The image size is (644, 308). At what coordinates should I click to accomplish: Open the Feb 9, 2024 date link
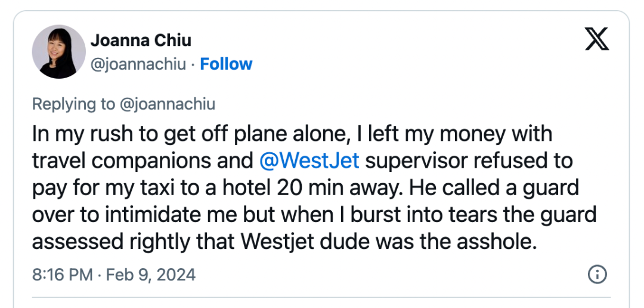coord(151,275)
